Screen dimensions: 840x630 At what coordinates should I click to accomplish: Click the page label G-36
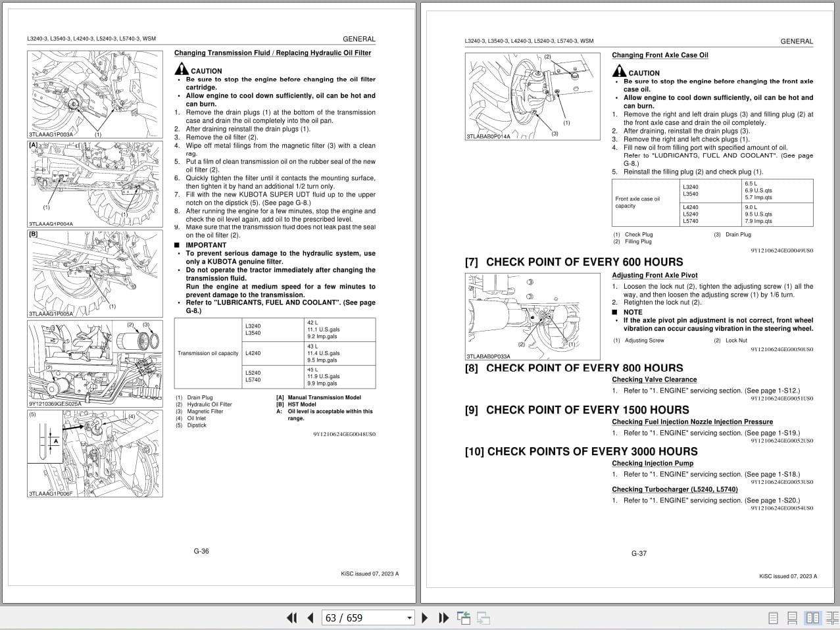tap(201, 551)
